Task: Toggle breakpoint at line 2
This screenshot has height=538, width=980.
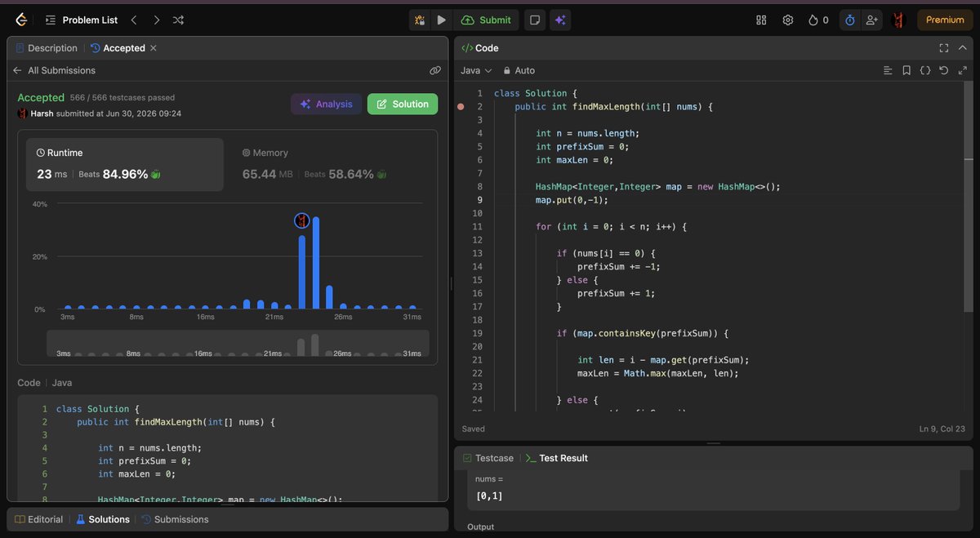Action: (x=461, y=107)
